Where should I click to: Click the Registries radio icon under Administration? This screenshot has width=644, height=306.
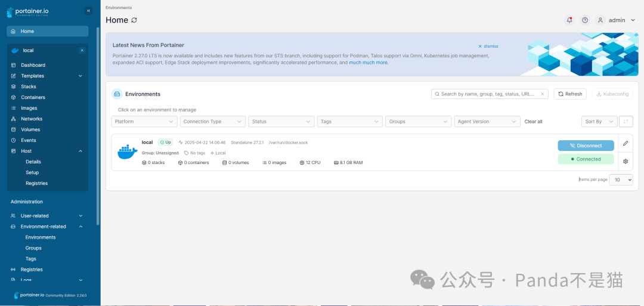[13, 270]
